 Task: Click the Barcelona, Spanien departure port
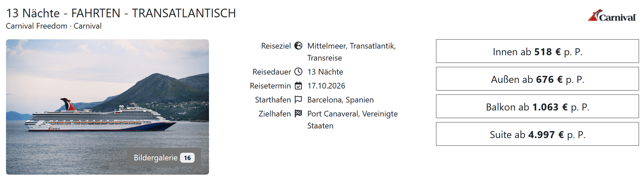click(x=340, y=100)
